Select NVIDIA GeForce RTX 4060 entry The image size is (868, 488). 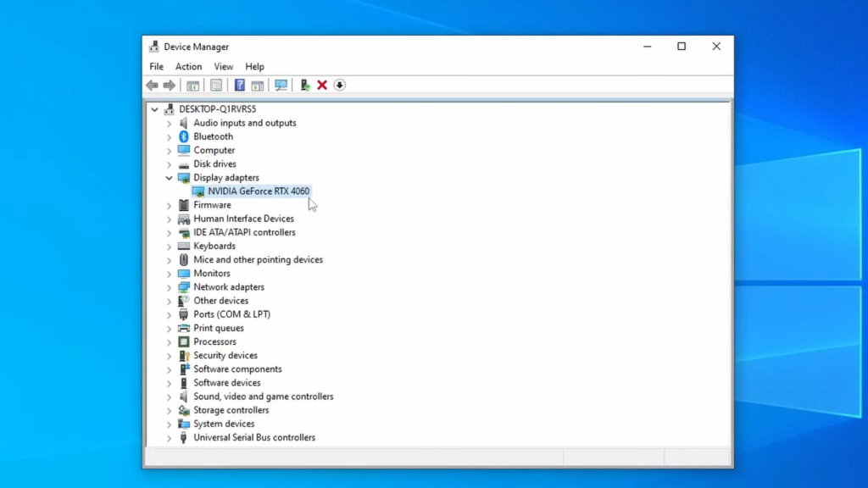[259, 191]
